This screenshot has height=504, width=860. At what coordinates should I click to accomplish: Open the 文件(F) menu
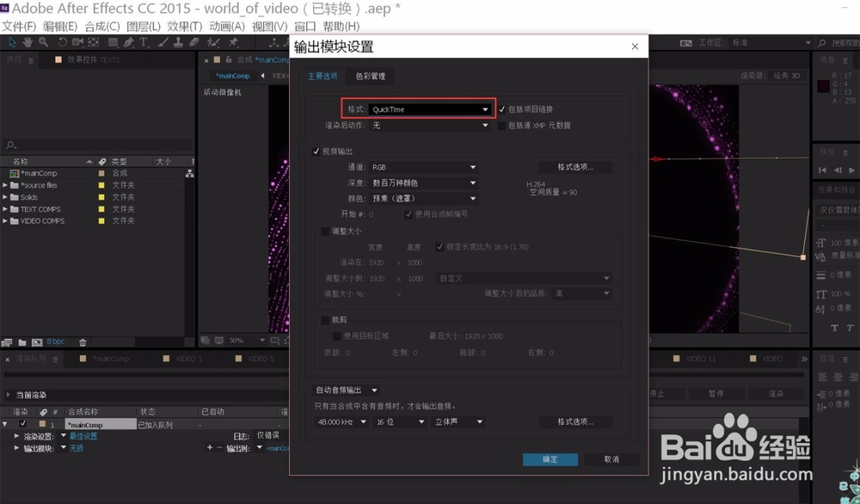pyautogui.click(x=19, y=27)
